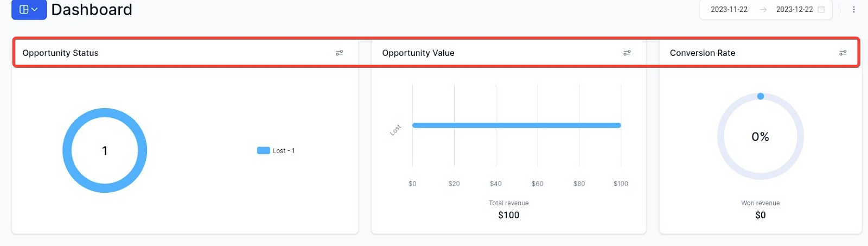Click the 0% conversion rate value
The image size is (868, 246).
[760, 137]
